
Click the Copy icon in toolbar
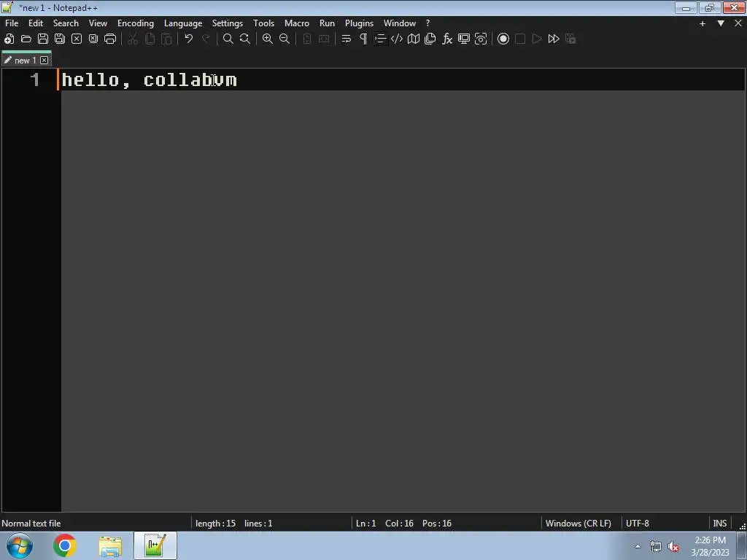click(x=150, y=39)
